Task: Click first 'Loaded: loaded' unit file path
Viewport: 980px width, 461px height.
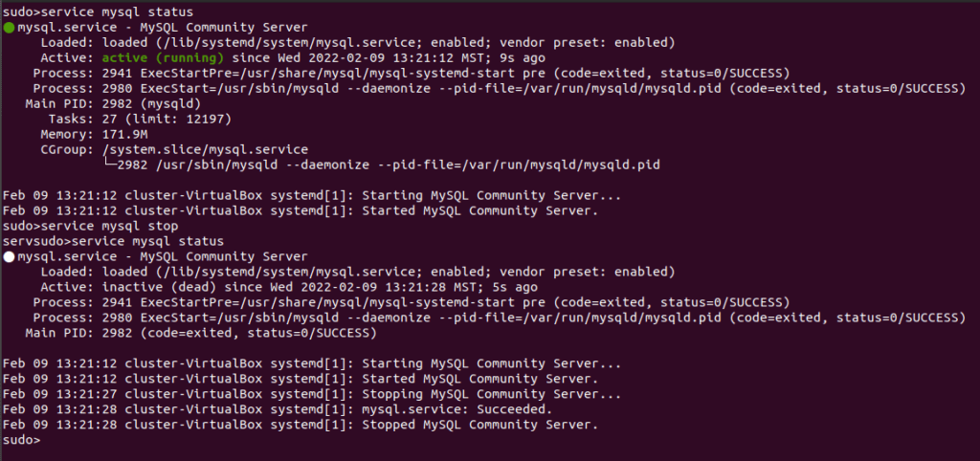Action: point(358,42)
